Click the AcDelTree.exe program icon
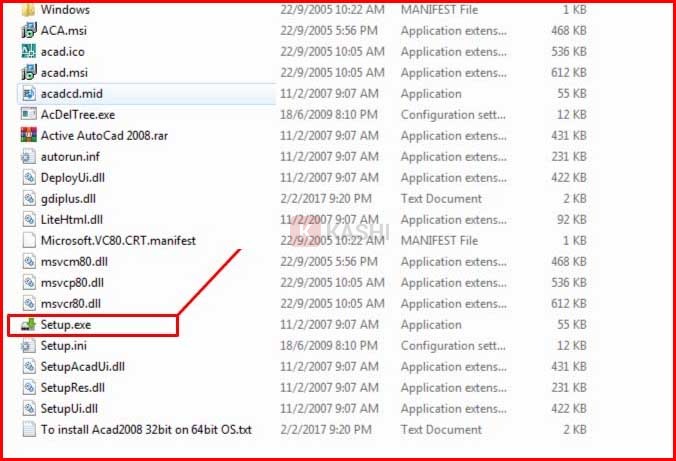Screen dimensions: 676x461 [x=29, y=115]
